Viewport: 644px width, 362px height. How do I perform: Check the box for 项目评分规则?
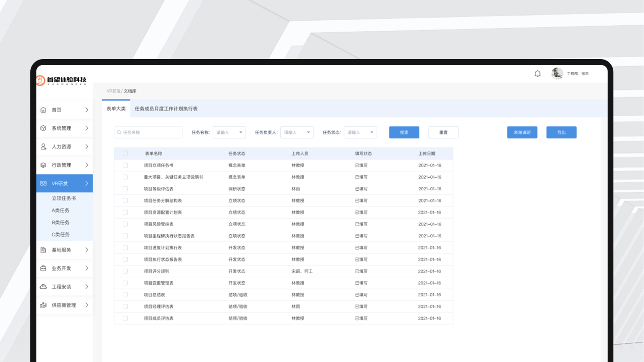pyautogui.click(x=125, y=271)
